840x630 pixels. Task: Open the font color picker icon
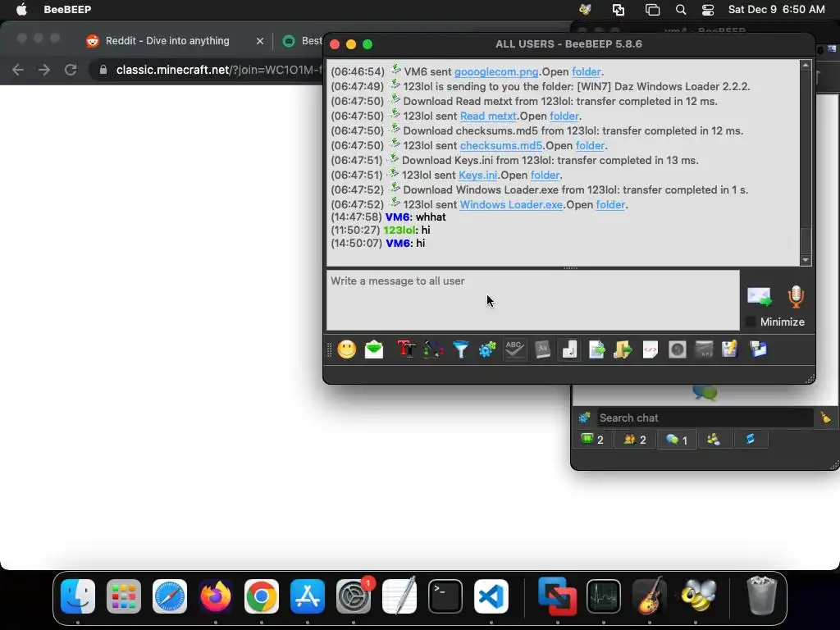click(433, 349)
